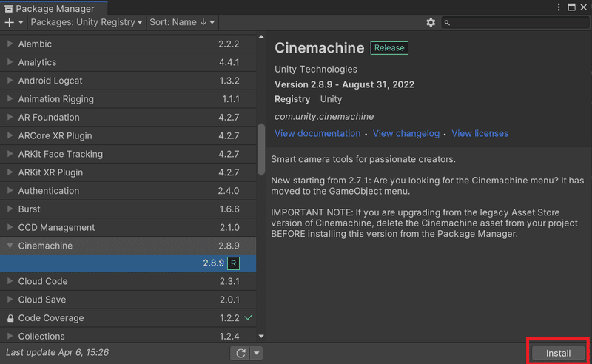
Task: Select the AR Foundation package name
Action: pos(49,118)
